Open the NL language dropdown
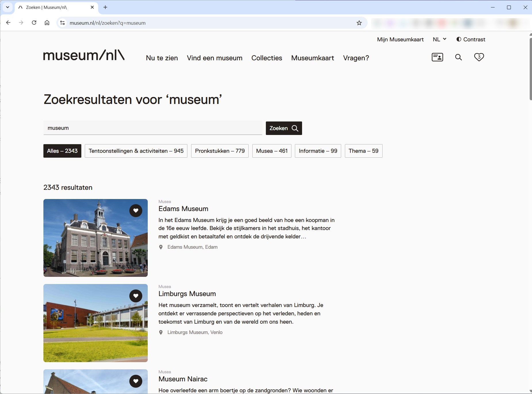 (x=439, y=39)
